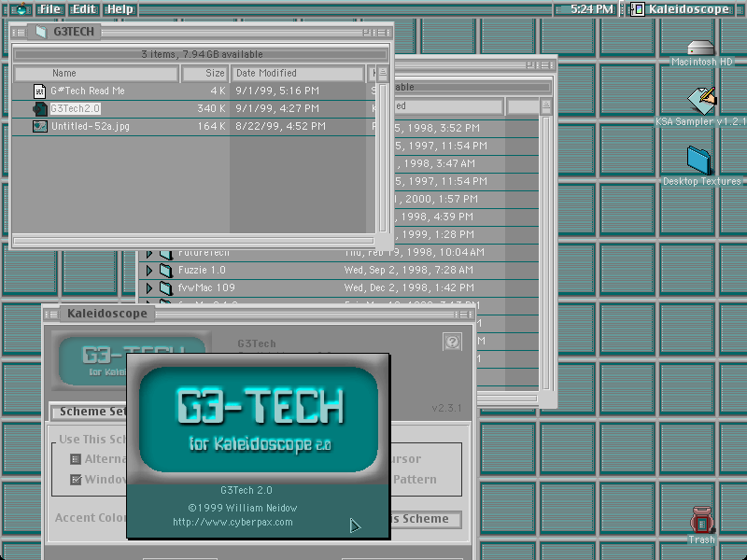Open the Apple menu icon
Viewport: 747px width, 560px height.
point(21,8)
